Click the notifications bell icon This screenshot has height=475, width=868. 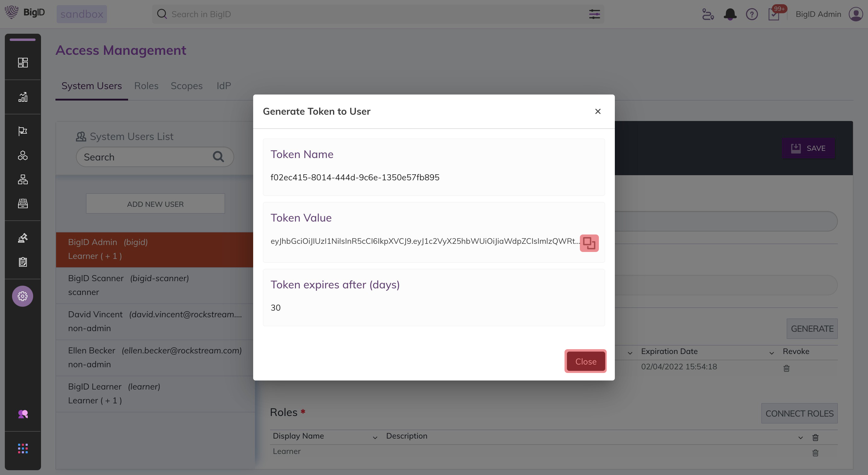point(730,14)
